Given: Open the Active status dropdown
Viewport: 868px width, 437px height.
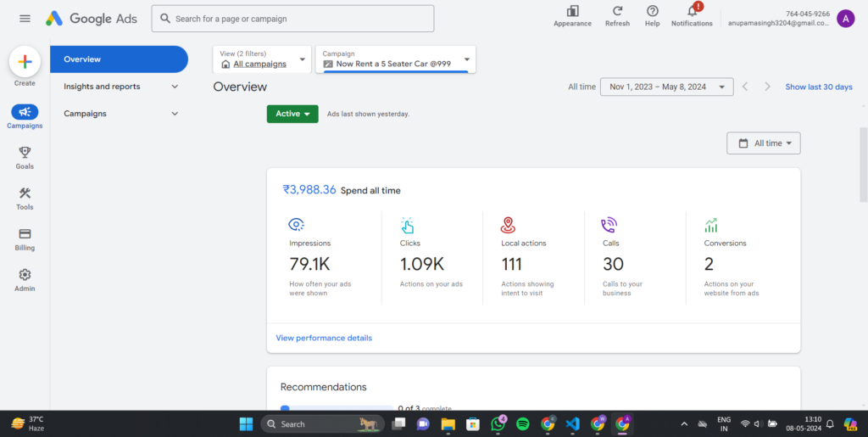Looking at the screenshot, I should click(x=292, y=114).
